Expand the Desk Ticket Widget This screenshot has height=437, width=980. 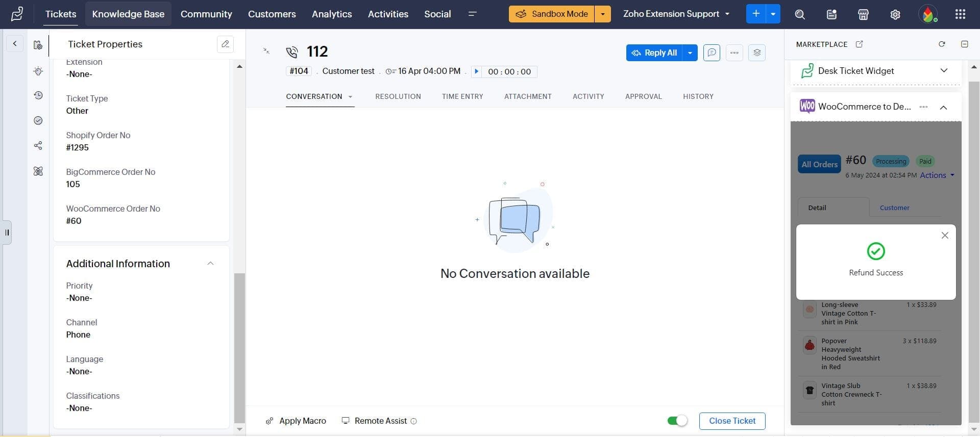tap(944, 71)
